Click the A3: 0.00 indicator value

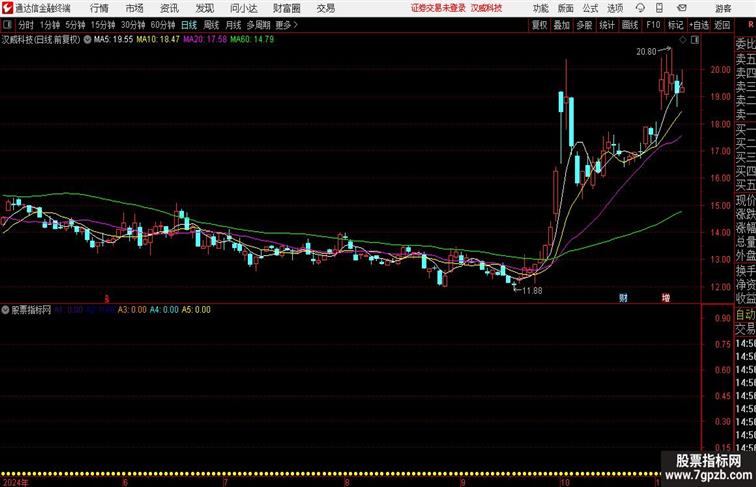tap(132, 310)
